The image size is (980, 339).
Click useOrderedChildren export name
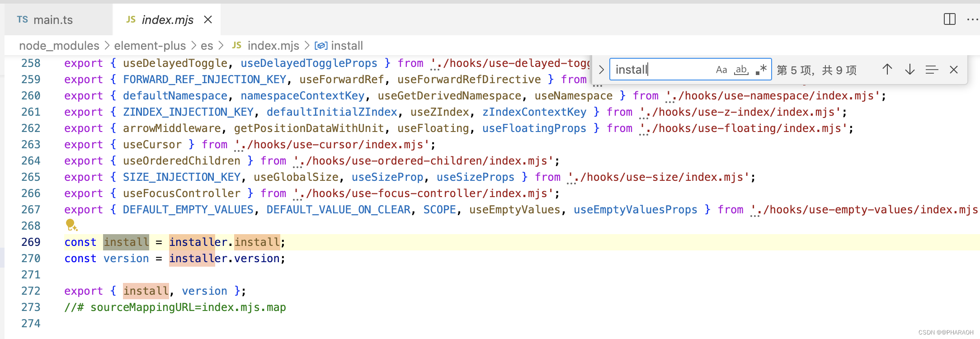coord(182,161)
